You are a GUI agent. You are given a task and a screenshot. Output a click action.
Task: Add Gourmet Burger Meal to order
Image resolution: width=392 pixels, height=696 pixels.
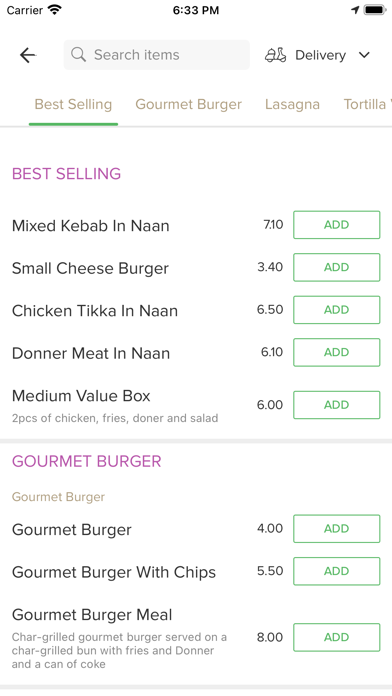pyautogui.click(x=337, y=637)
